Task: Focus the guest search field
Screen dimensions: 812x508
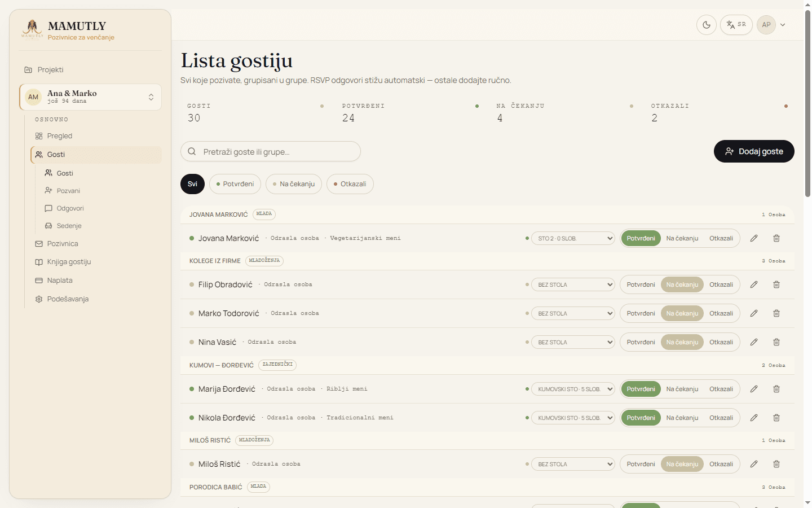Action: click(271, 151)
